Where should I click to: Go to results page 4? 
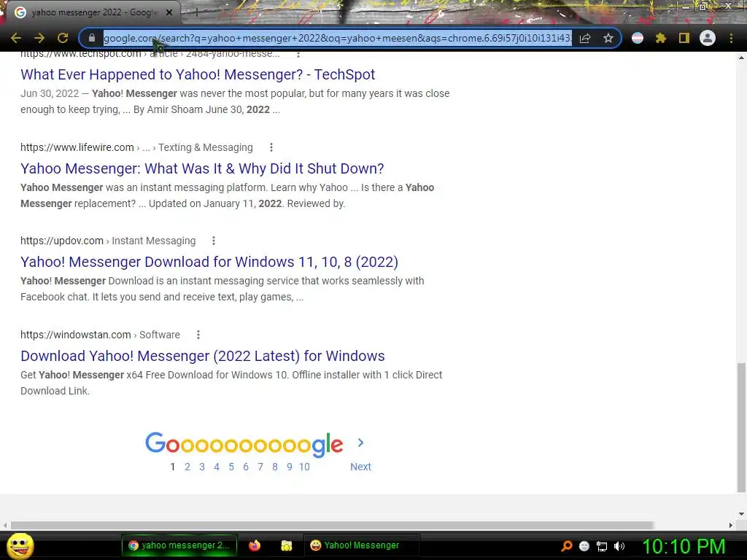pyautogui.click(x=216, y=467)
